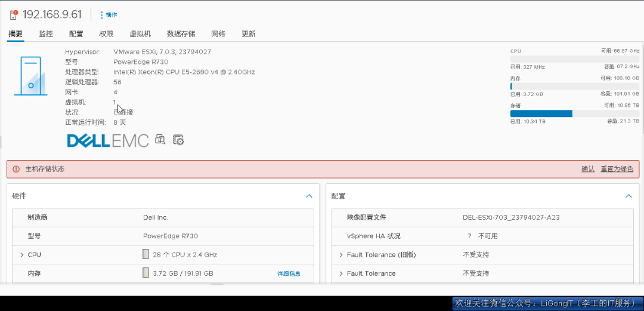Select the 网络 tab

click(218, 34)
